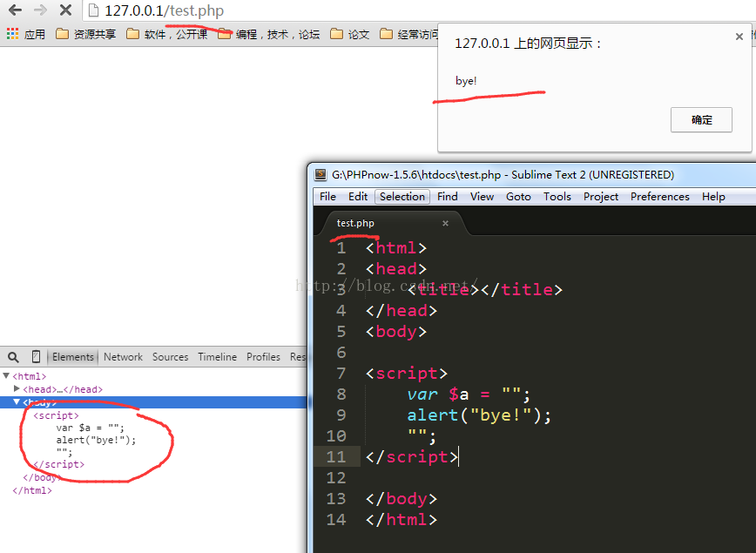Toggle DevTools device mode icon

pyautogui.click(x=36, y=357)
